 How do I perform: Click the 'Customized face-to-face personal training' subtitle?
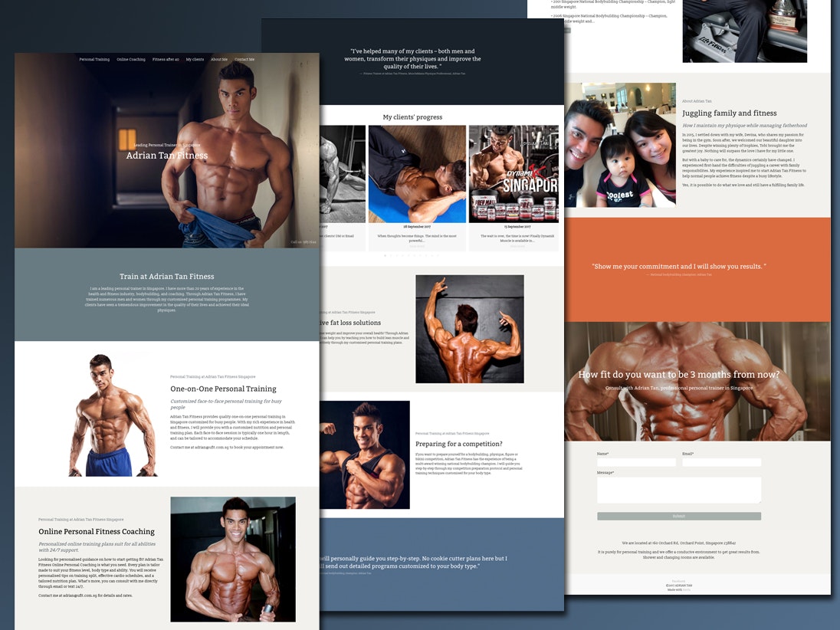pos(225,404)
